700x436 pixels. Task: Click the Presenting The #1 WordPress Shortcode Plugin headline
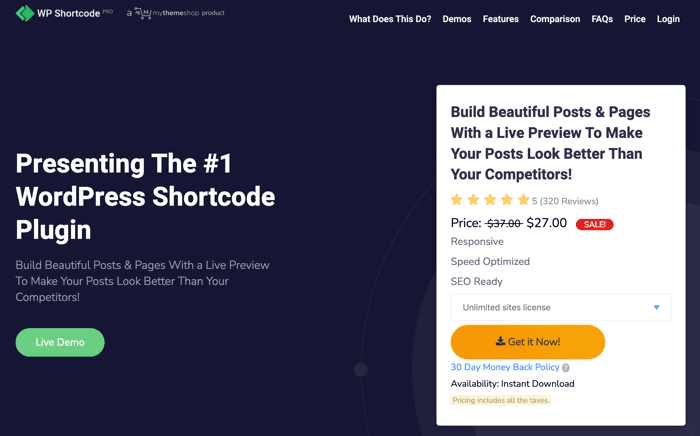145,196
